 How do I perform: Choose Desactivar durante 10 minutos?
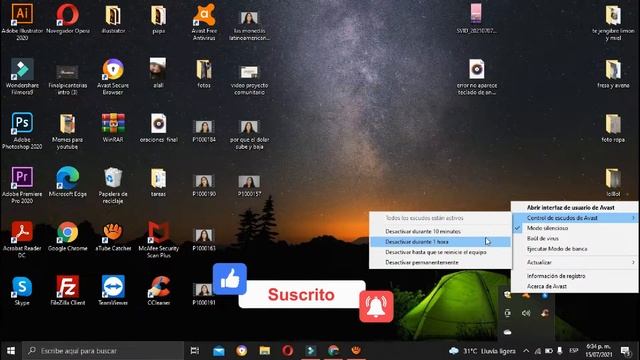click(440, 231)
